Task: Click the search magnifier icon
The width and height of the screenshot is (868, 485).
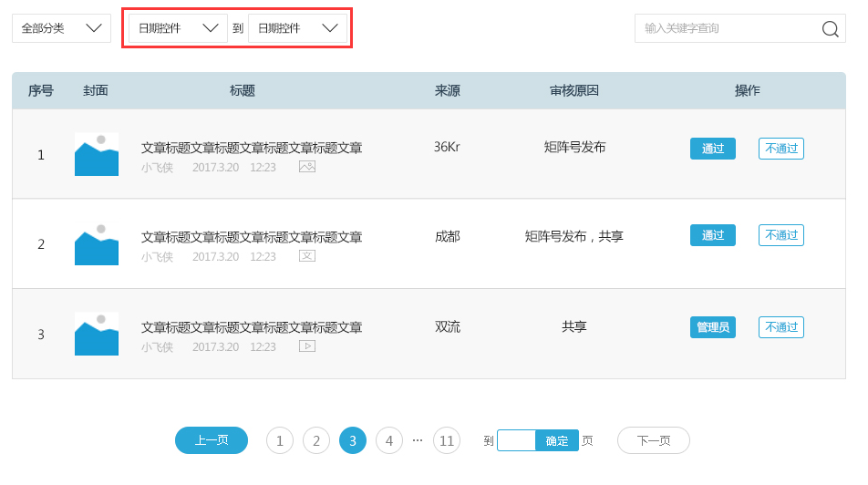Action: [830, 29]
